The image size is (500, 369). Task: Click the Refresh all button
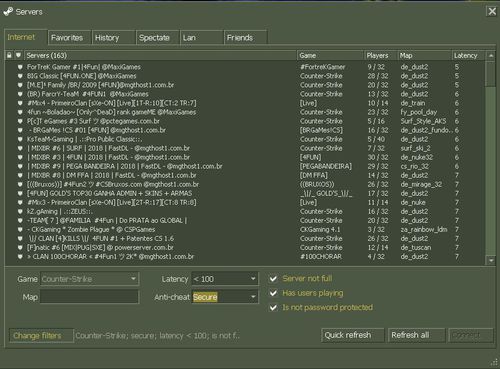[x=416, y=335]
